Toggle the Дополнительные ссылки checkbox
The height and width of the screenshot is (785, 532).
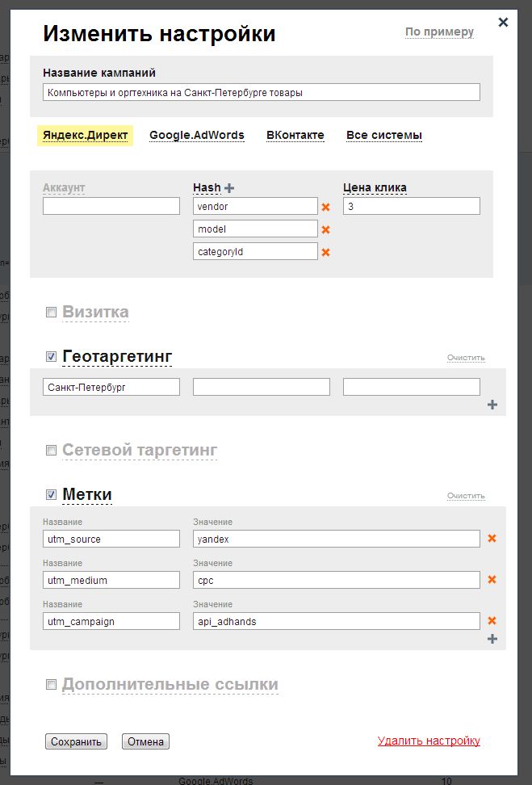coord(51,685)
